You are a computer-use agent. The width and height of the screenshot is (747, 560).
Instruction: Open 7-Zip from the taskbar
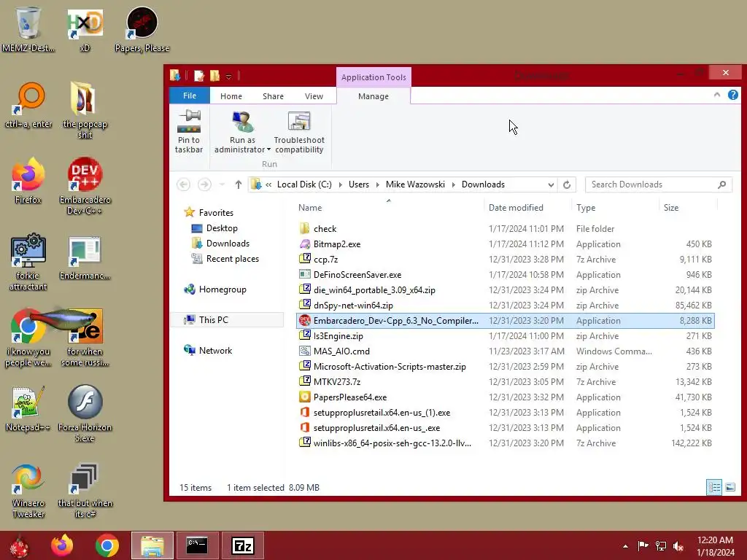243,545
